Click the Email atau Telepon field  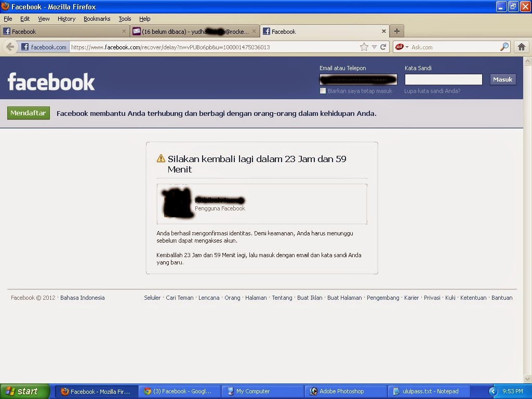tap(358, 79)
